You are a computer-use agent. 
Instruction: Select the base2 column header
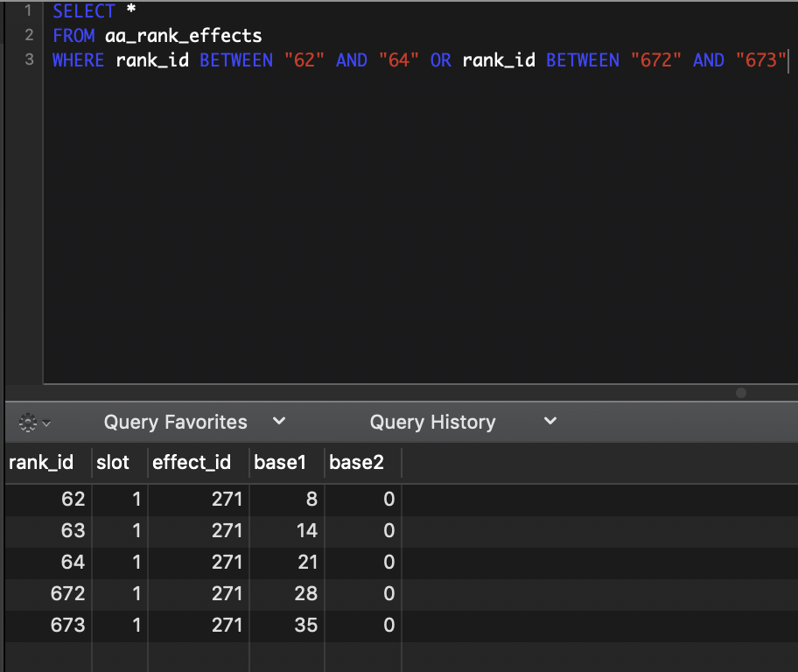356,463
